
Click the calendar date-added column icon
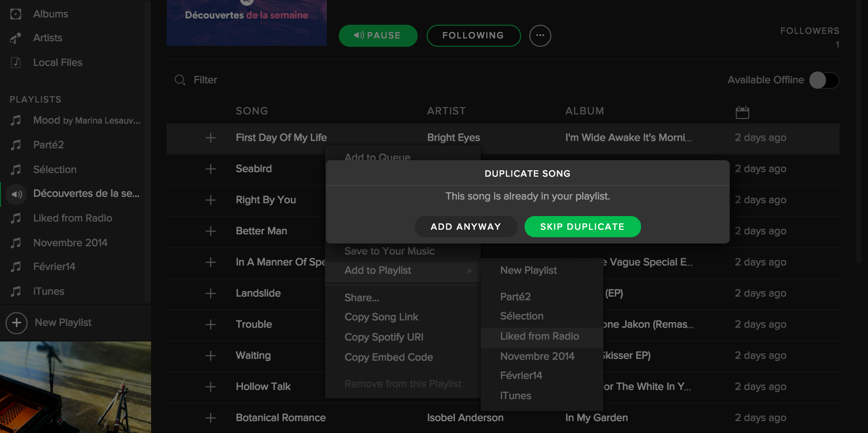point(742,112)
